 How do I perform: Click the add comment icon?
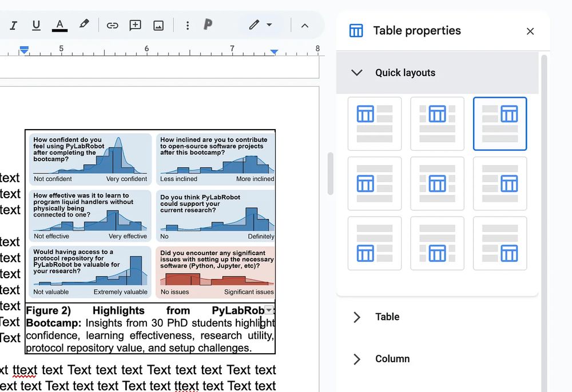[136, 25]
